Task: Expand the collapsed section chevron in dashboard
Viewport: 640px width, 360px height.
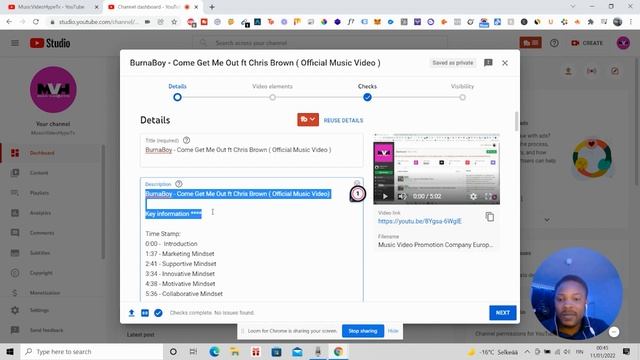Action: point(547,220)
